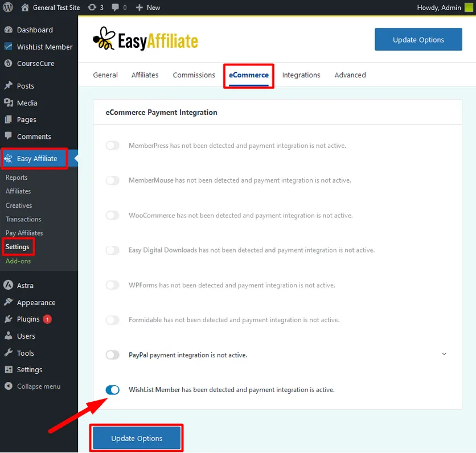The width and height of the screenshot is (476, 453).
Task: Click the Easy Affiliate bee icon in sidebar
Action: tap(9, 158)
